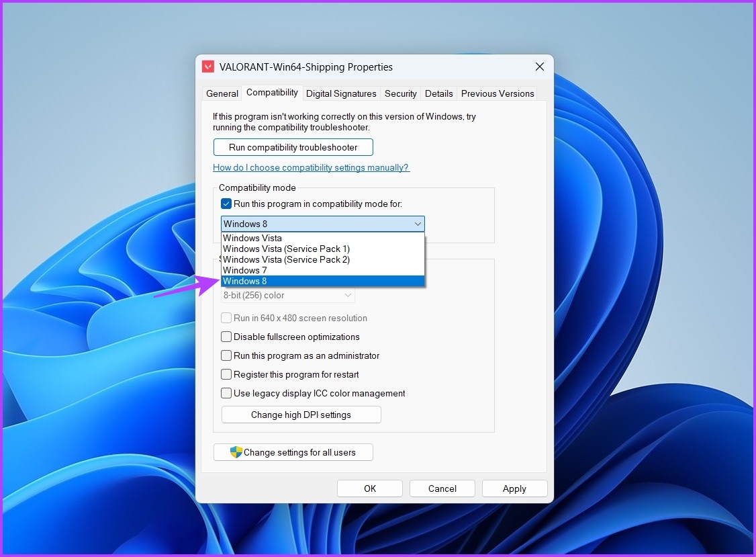Viewport: 756px width, 557px height.
Task: Check 'Register this program for restart'
Action: 226,374
